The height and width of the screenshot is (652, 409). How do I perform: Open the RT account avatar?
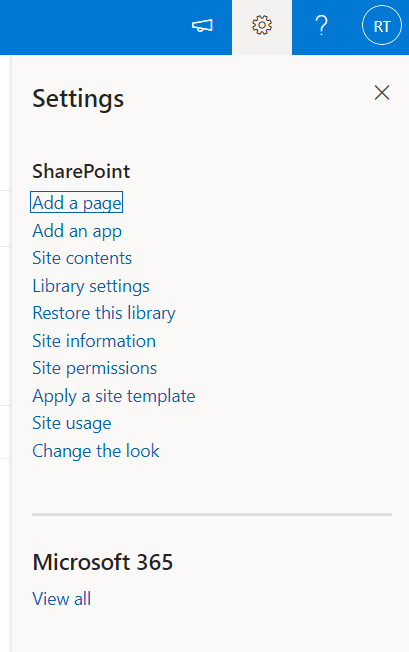[382, 26]
